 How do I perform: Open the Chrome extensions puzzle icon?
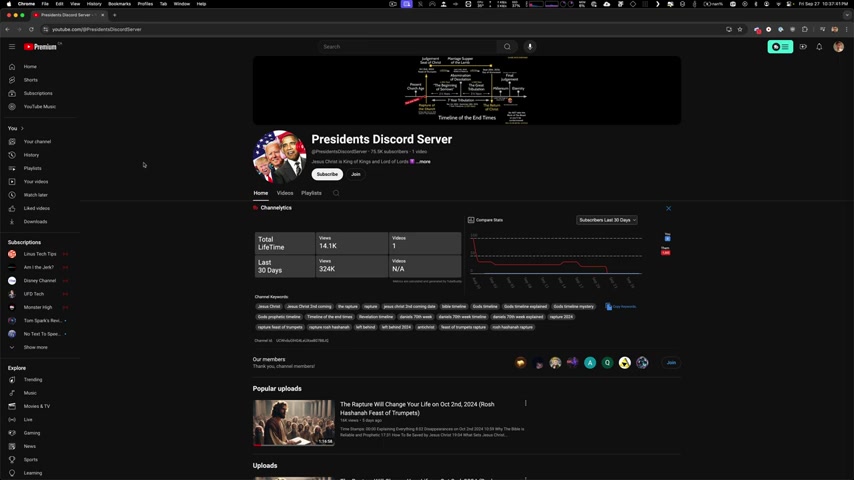pos(805,29)
